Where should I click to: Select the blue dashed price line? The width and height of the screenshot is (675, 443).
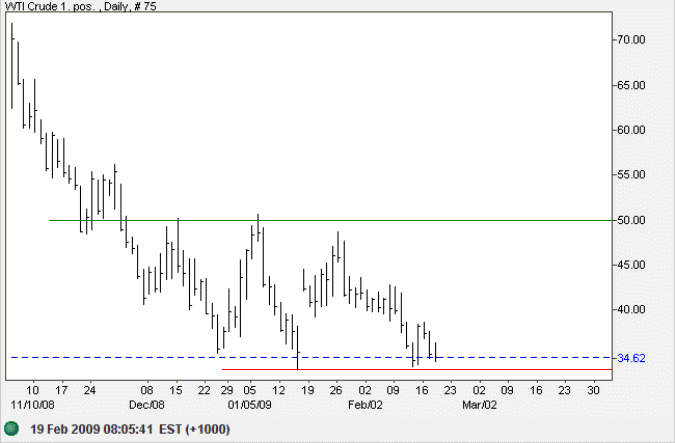(x=311, y=357)
